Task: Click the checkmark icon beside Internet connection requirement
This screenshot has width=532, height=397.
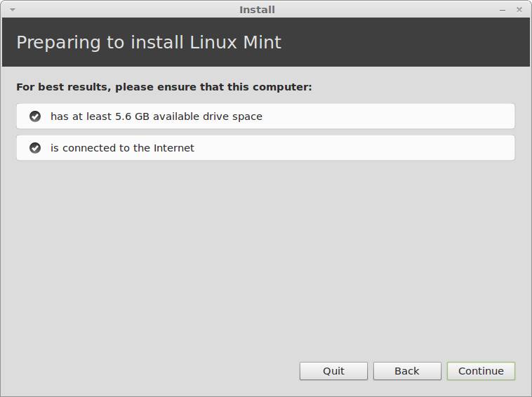Action: (x=35, y=148)
